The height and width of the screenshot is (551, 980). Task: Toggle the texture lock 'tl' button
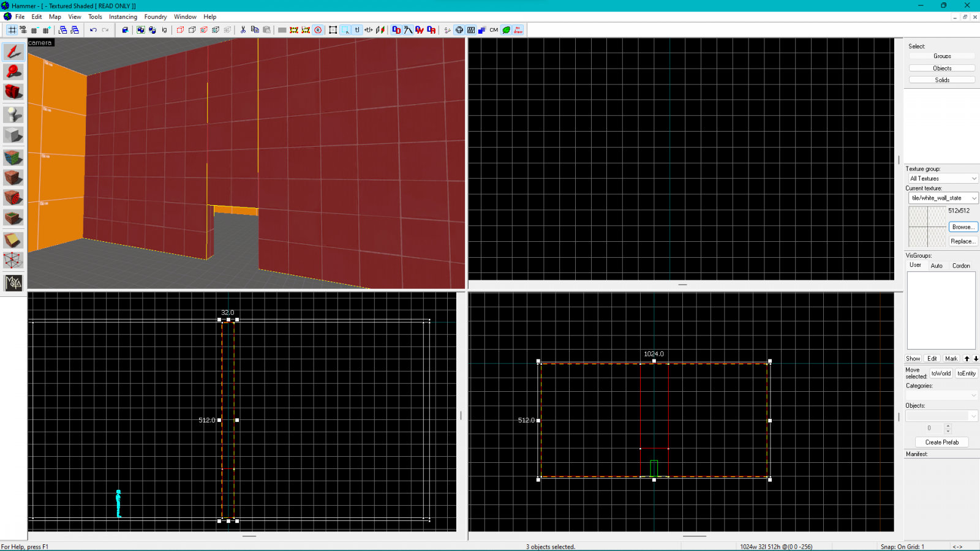357,30
